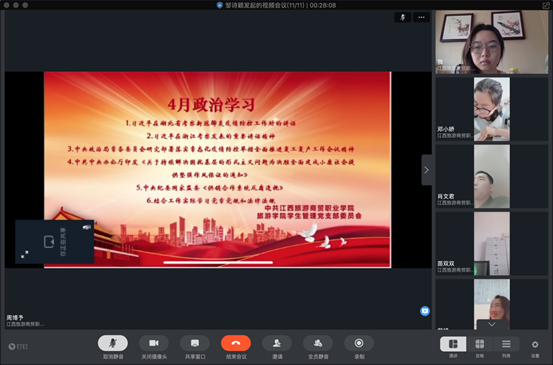Click the blue camera badge near presentation

[x=425, y=311]
